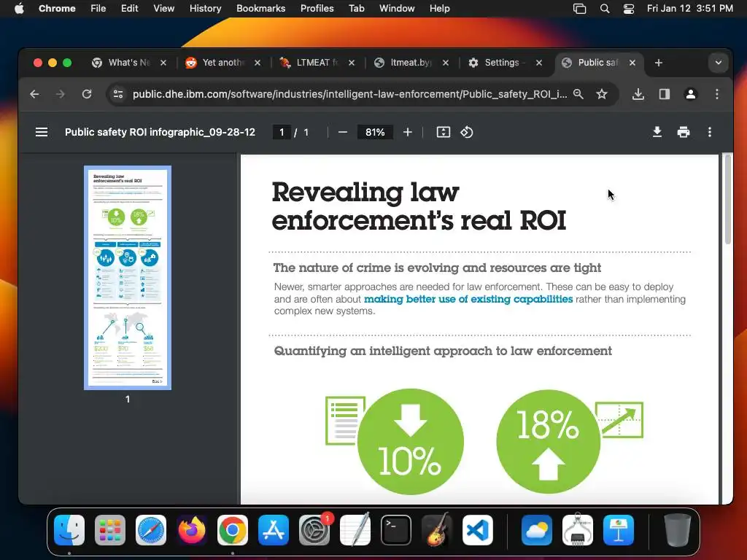
Task: Select page 1 thumbnail in sidebar
Action: pos(128,278)
